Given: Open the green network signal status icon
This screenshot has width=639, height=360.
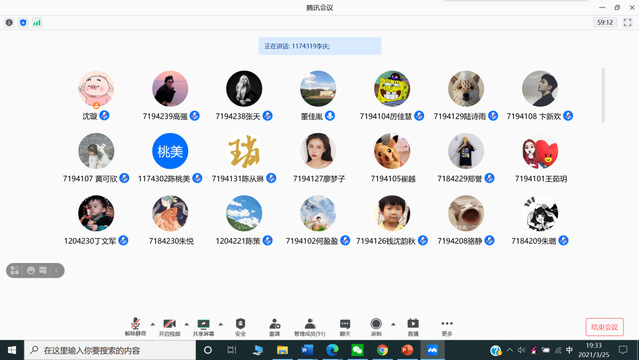Looking at the screenshot, I should (x=37, y=22).
